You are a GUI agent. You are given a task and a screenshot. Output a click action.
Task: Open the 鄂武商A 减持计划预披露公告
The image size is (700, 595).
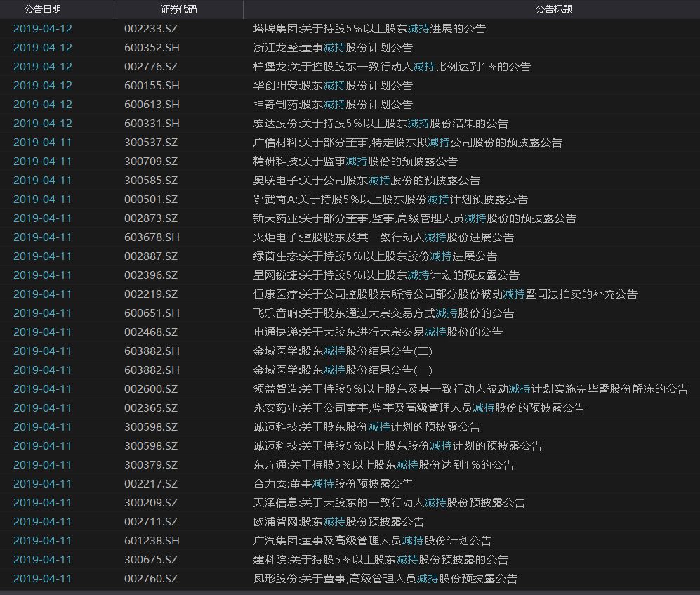(x=390, y=200)
